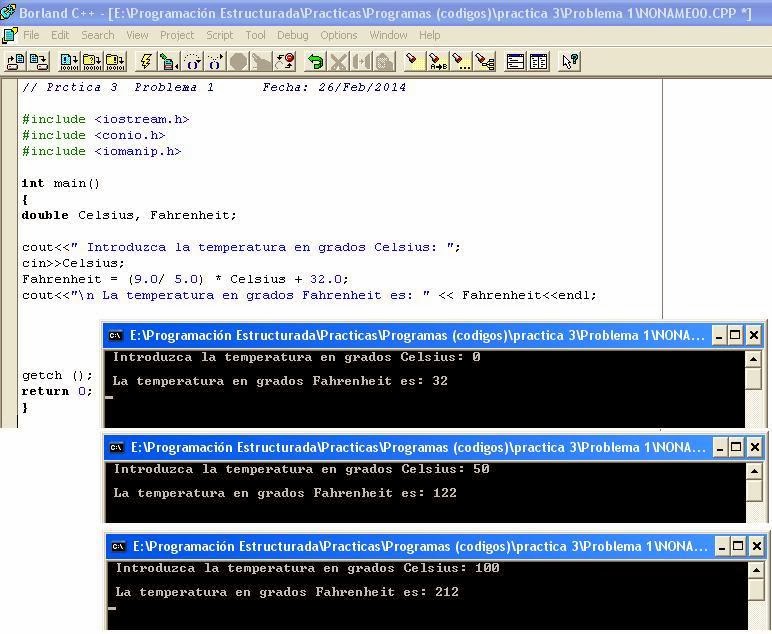Click the 'Fahrenheit es: 32' output line
The width and height of the screenshot is (772, 634).
click(x=280, y=381)
